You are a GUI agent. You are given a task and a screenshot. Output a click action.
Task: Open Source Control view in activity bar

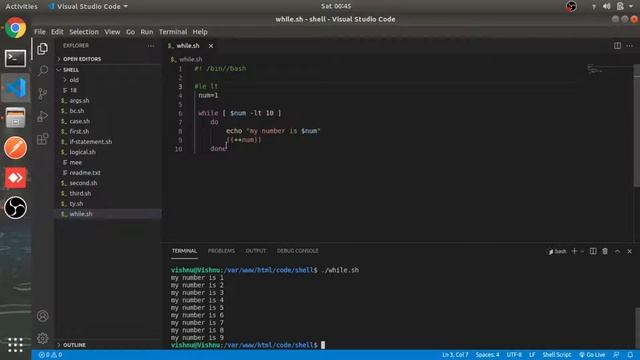coord(42,94)
